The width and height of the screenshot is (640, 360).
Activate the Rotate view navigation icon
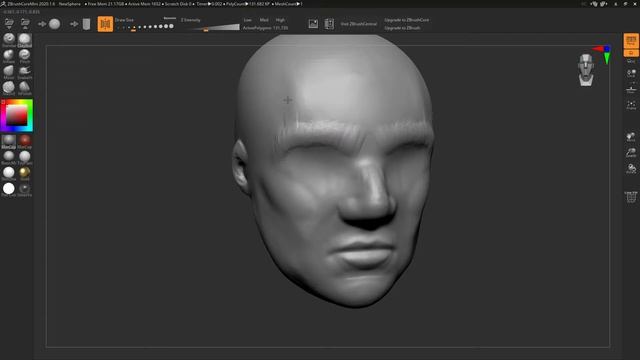(x=631, y=169)
